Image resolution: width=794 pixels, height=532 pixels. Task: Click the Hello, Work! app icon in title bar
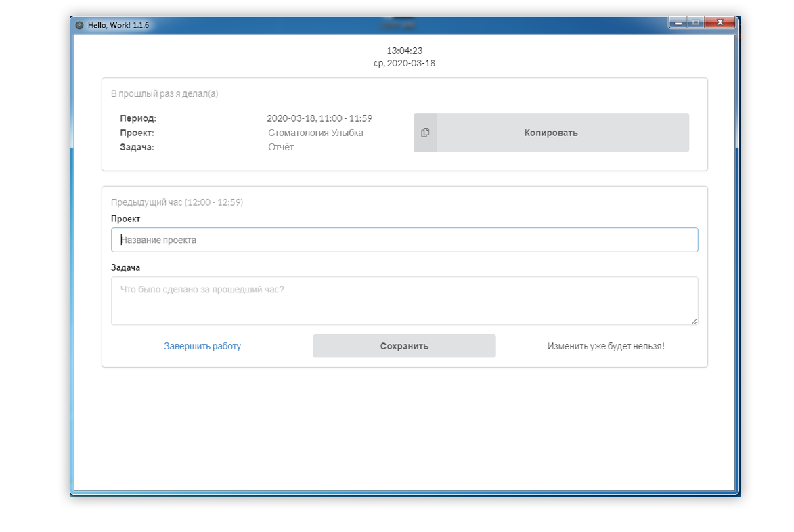click(x=79, y=25)
